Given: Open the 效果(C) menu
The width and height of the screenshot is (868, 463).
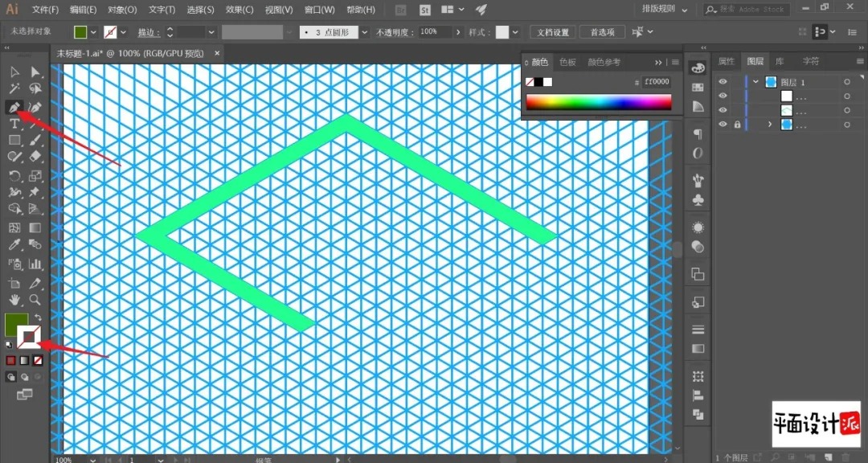Looking at the screenshot, I should point(240,10).
